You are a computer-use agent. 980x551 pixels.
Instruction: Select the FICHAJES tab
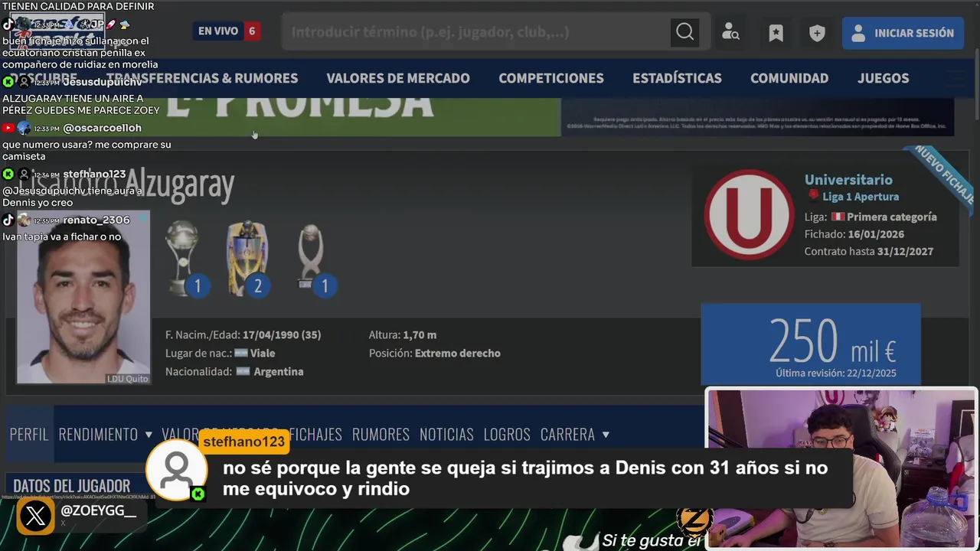(315, 434)
